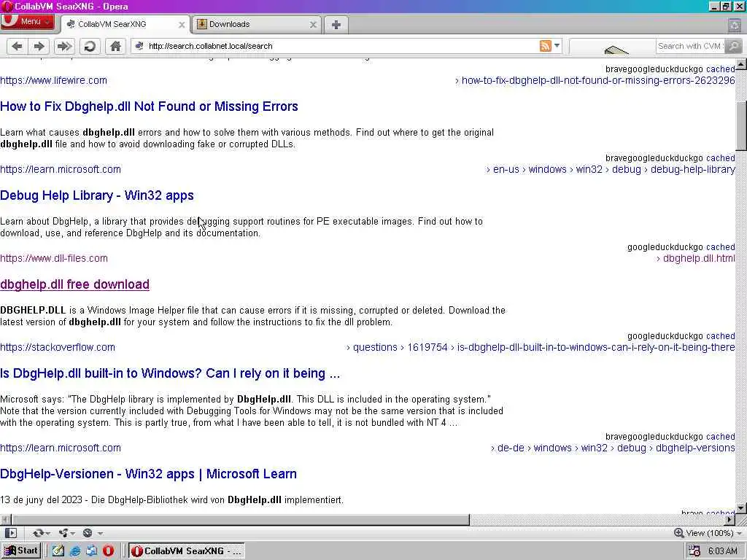Image resolution: width=747 pixels, height=560 pixels.
Task: Click the Opera Turbo speedometer icon
Action: click(x=88, y=533)
